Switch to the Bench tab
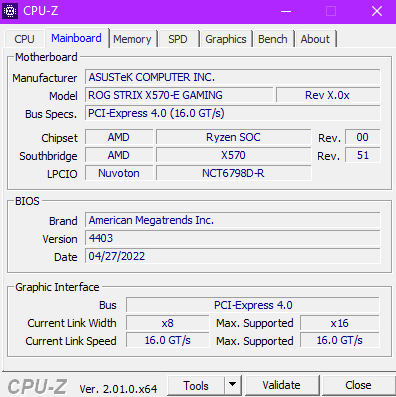 [x=273, y=39]
